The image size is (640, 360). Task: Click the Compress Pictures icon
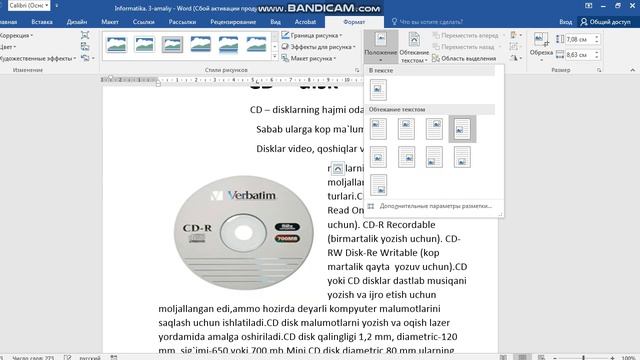pyautogui.click(x=84, y=35)
